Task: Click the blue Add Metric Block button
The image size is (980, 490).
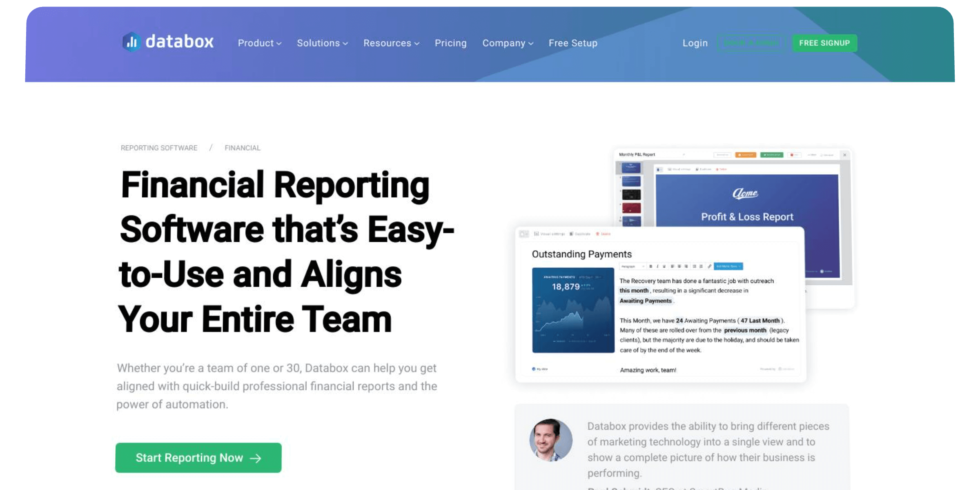Action: [x=728, y=266]
